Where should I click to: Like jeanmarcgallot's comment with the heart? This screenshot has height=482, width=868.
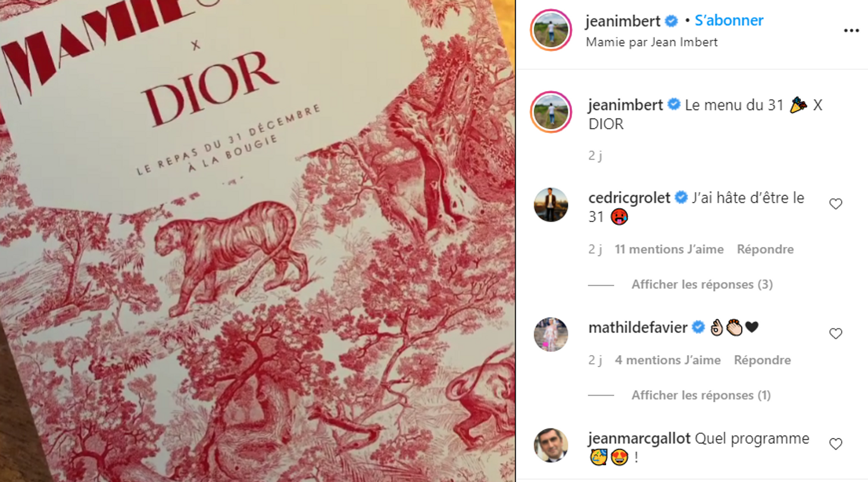836,444
